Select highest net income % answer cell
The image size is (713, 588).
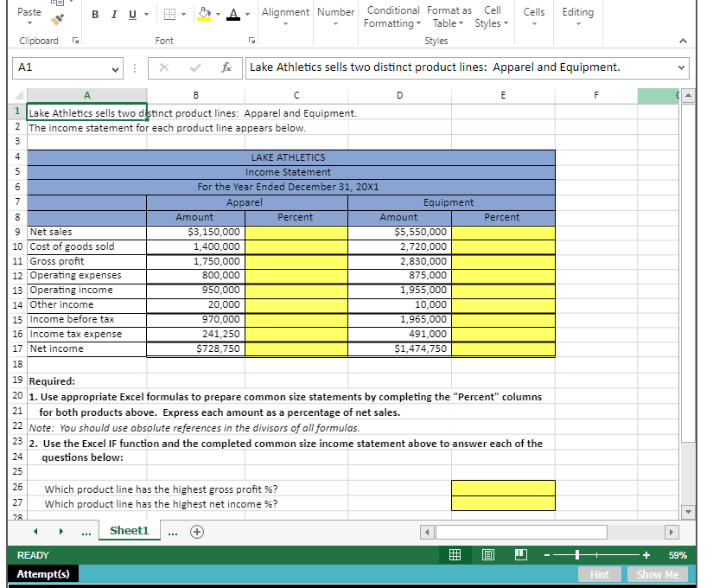tap(503, 503)
